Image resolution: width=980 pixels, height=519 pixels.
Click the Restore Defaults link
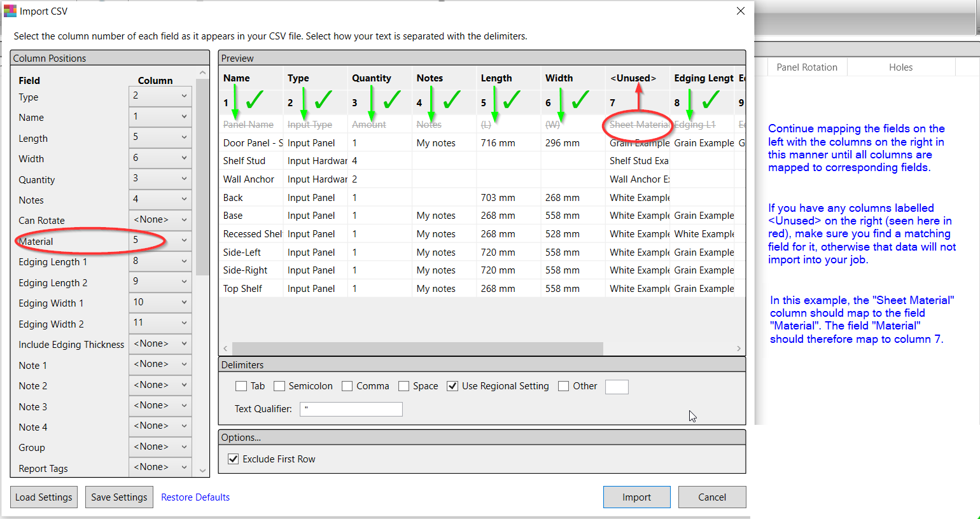(x=195, y=497)
